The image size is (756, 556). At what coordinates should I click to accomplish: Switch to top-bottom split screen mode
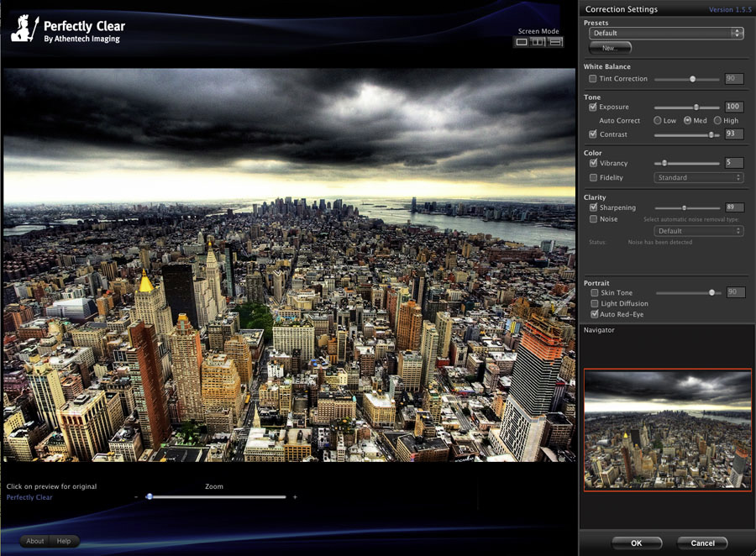point(555,42)
